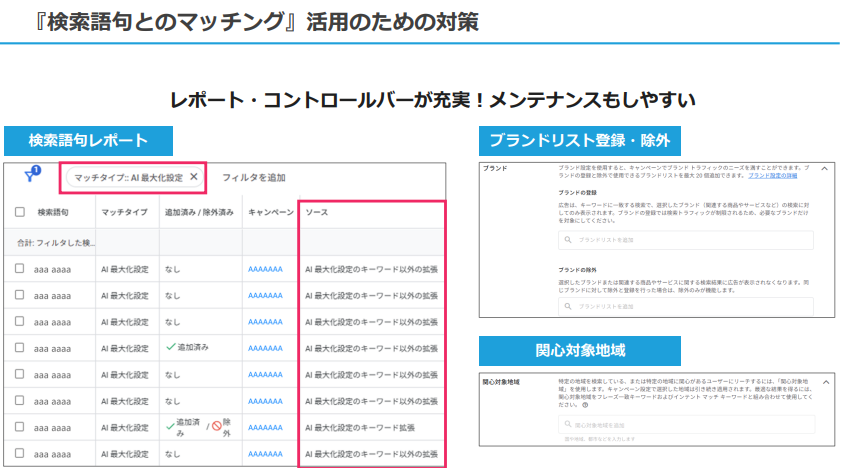This screenshot has height=468, width=853.
Task: Select the ブランドの除外 subheading
Action: (x=577, y=270)
